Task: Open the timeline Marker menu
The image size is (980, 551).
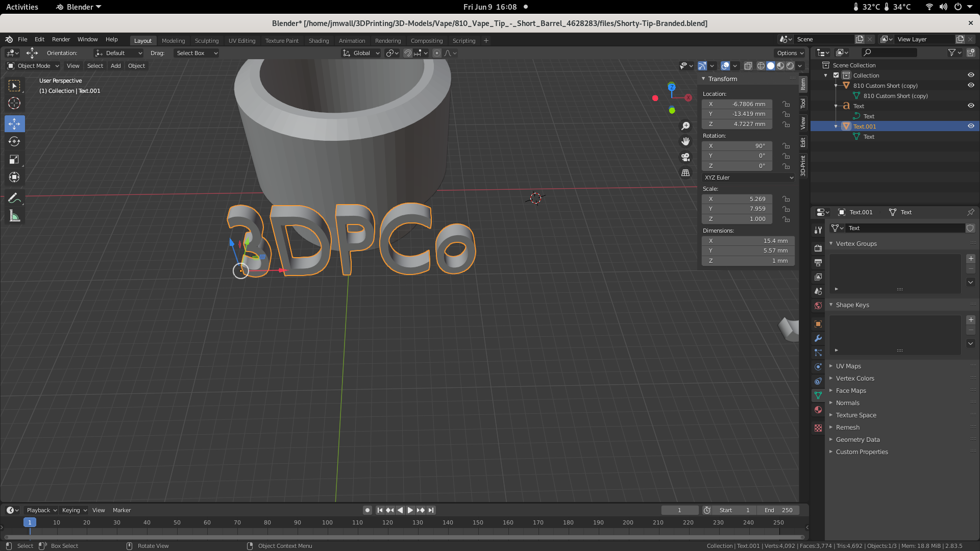Action: tap(121, 510)
